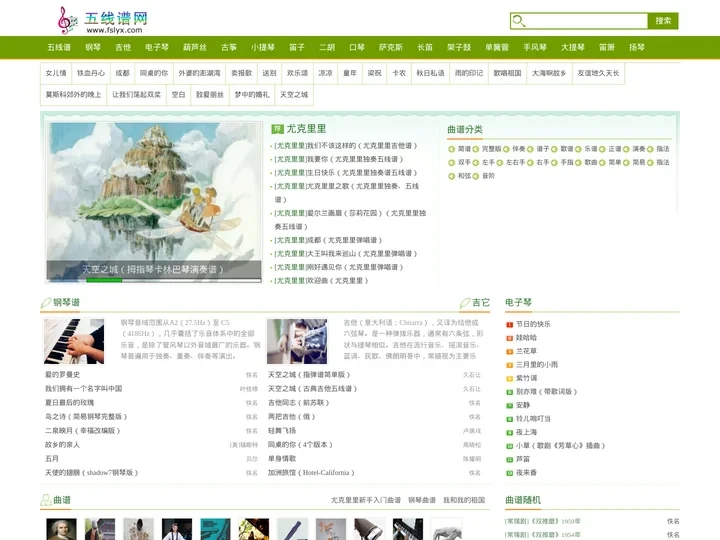Click the leaf icon beside 钢琴谱 heading
This screenshot has height=540, width=720.
(x=46, y=303)
